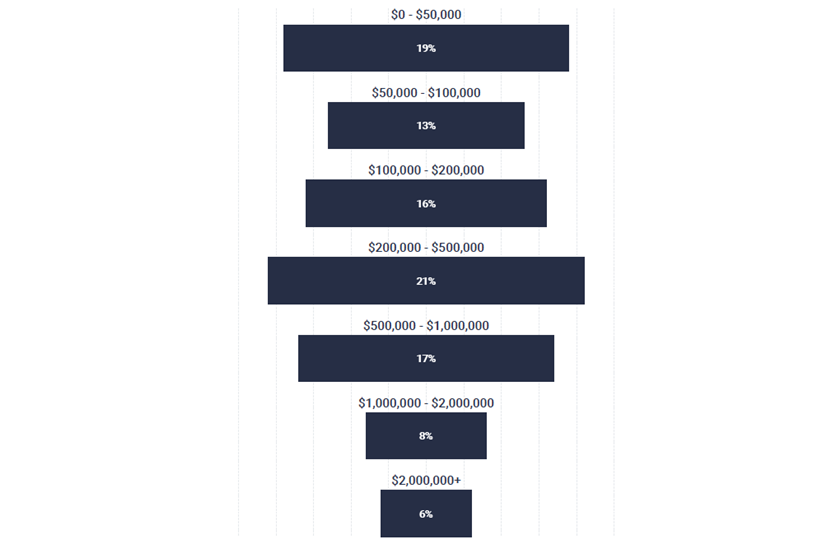Select the $50,000 - $100,000 label

426,93
